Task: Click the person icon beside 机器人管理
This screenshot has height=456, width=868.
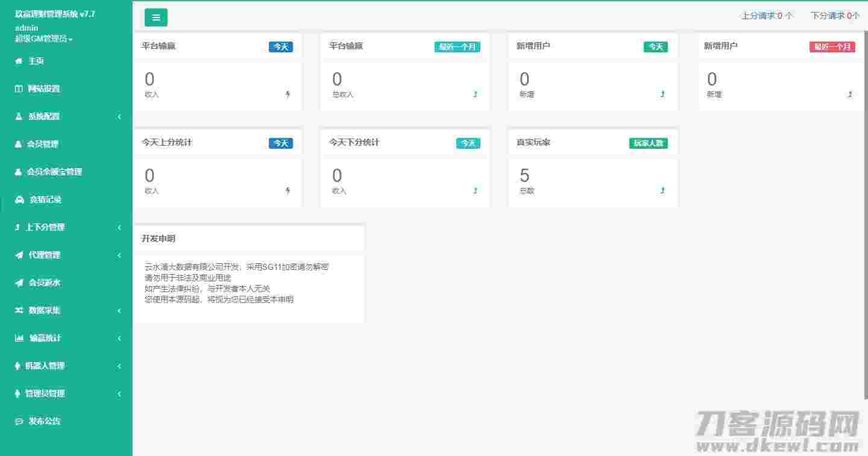Action: (x=17, y=366)
